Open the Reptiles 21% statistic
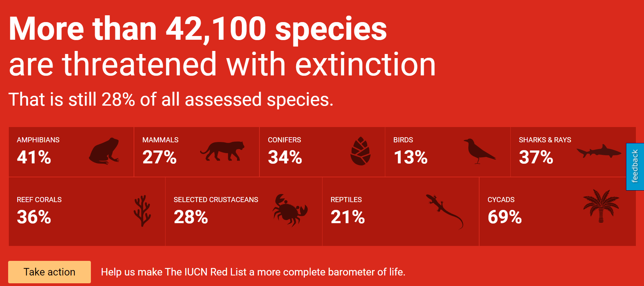 (x=348, y=217)
